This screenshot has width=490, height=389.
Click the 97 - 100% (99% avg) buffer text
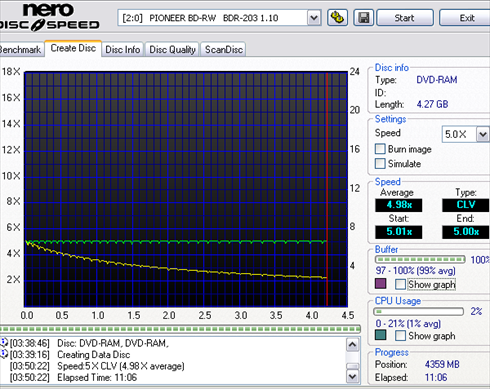click(x=415, y=271)
